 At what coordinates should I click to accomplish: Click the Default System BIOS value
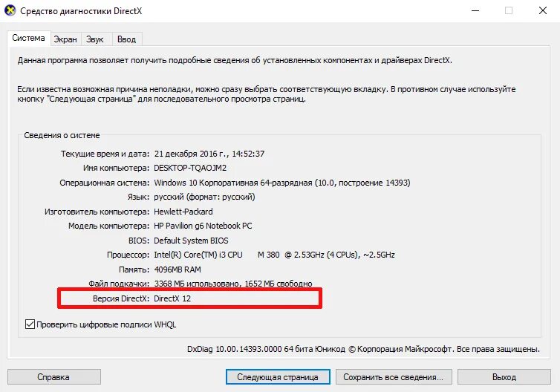pyautogui.click(x=191, y=241)
